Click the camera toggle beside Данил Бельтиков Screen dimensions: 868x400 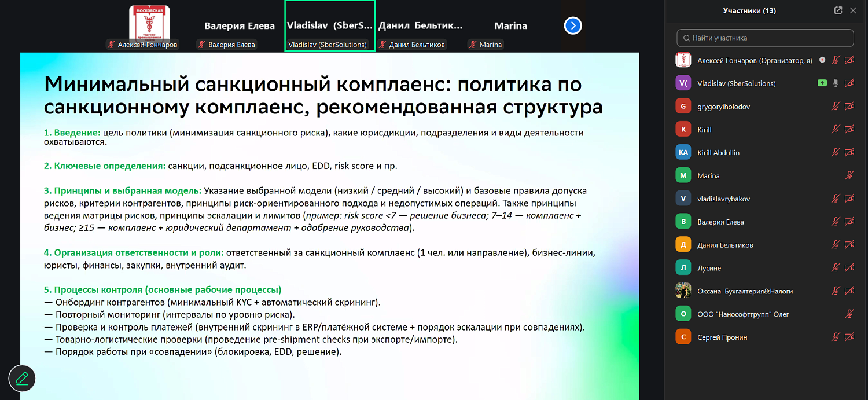click(x=849, y=244)
